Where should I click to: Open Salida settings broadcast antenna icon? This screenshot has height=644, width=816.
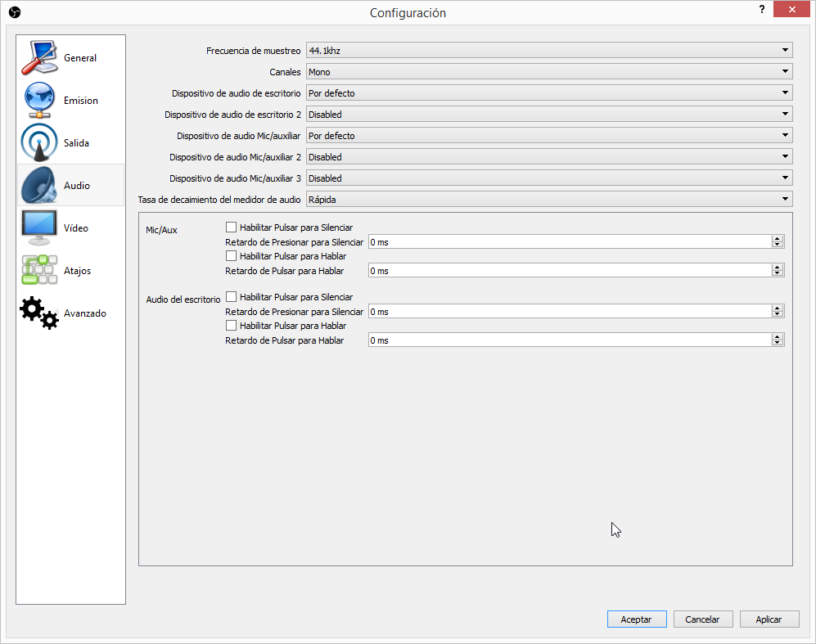coord(39,142)
